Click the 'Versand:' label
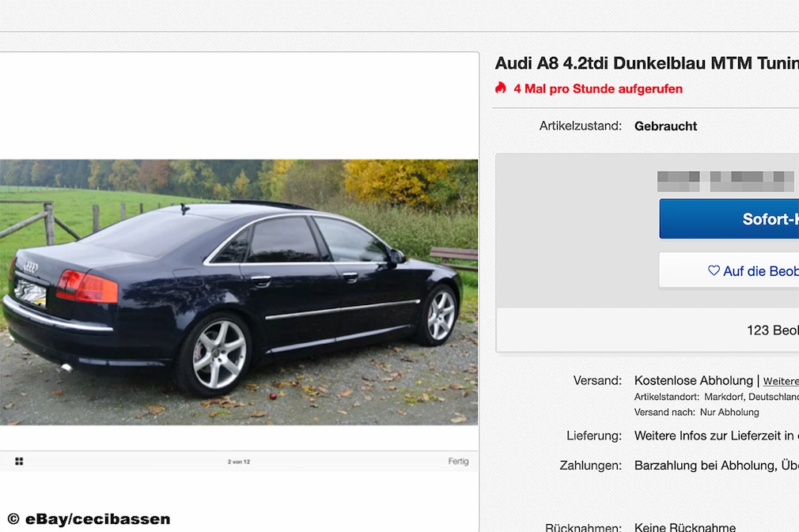The height and width of the screenshot is (532, 799). [x=597, y=380]
